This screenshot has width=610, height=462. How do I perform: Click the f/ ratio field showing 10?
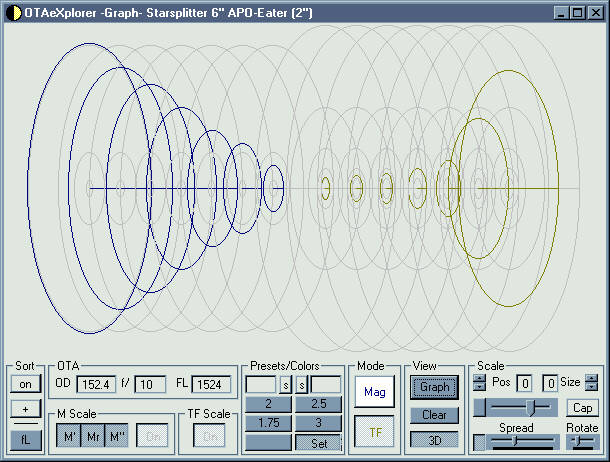pyautogui.click(x=150, y=385)
